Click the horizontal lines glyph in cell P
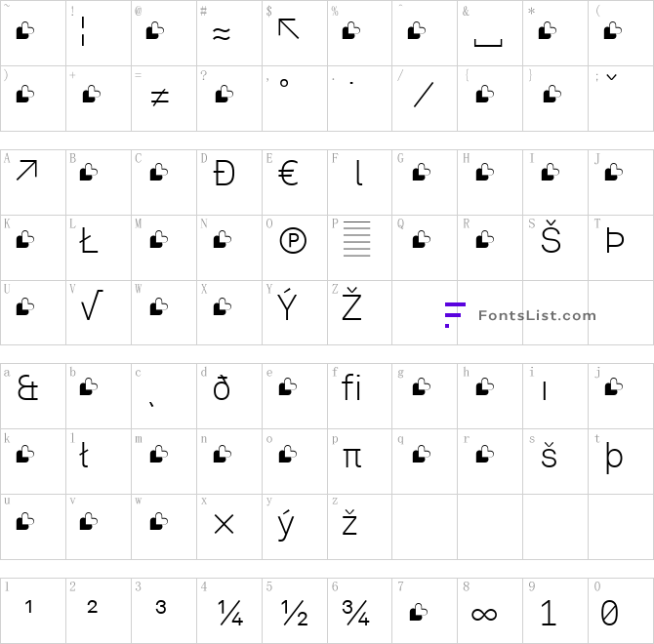This screenshot has width=654, height=644. point(357,239)
